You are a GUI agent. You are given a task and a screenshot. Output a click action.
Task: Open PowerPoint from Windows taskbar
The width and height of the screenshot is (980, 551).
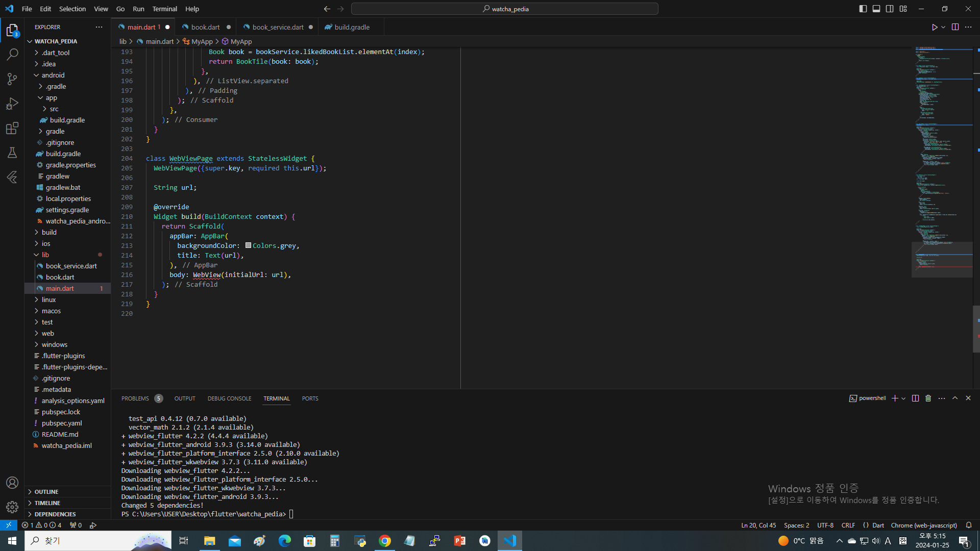point(460,541)
